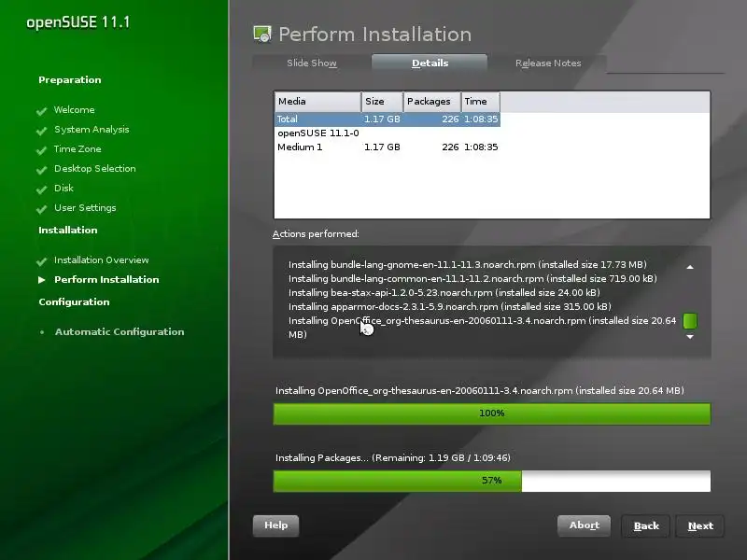
Task: Click the Installation section heading
Action: [x=67, y=230]
